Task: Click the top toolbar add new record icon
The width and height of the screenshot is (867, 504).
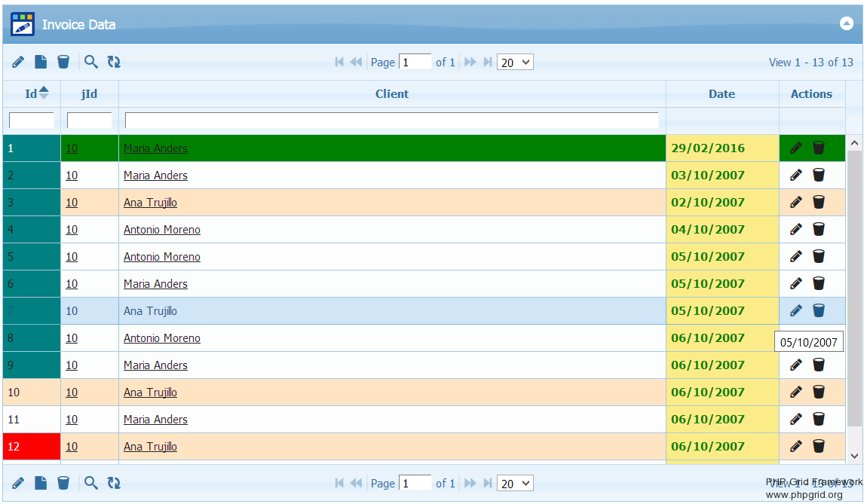Action: pyautogui.click(x=41, y=62)
